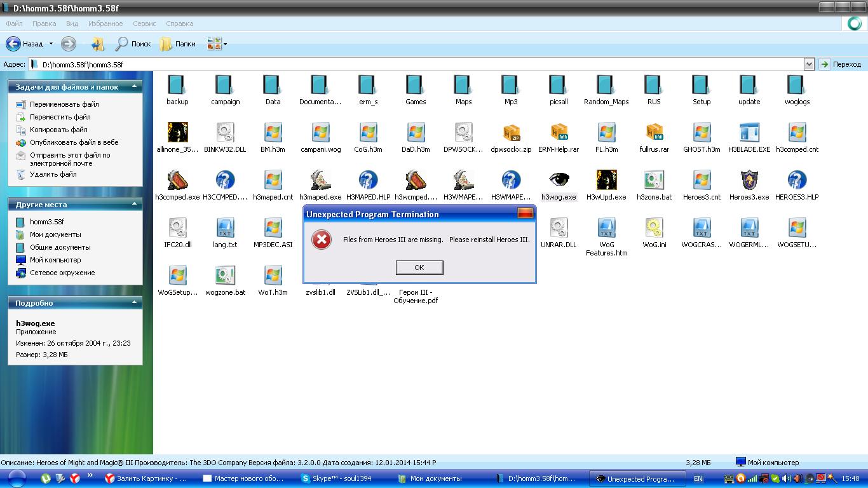
Task: Select the Data folder icon
Action: tap(273, 85)
